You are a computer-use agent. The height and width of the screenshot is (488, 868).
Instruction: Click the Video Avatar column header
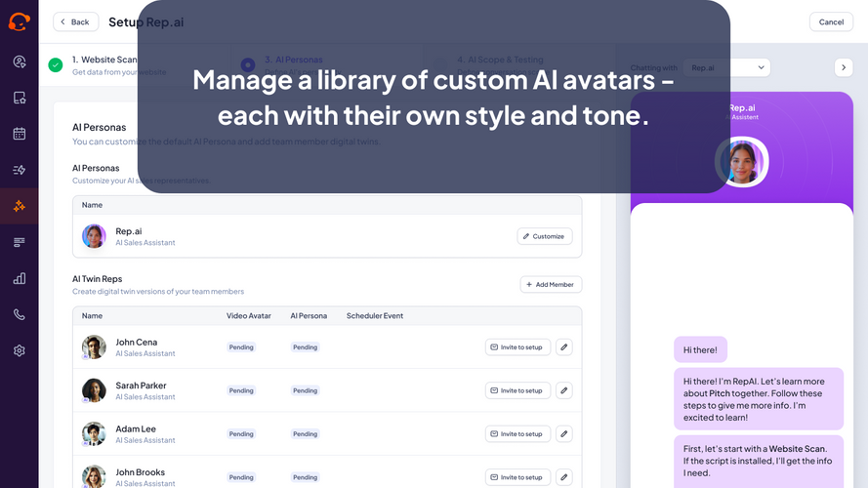tap(249, 316)
